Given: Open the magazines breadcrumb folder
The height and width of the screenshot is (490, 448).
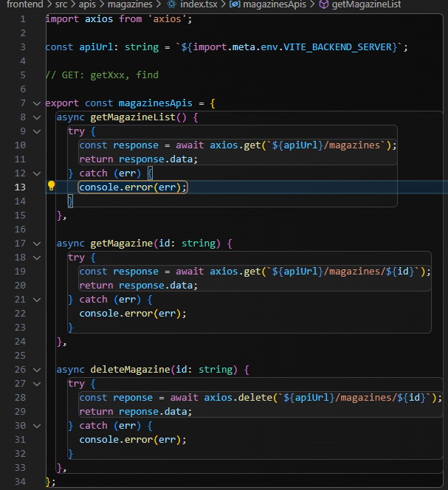Looking at the screenshot, I should (130, 4).
